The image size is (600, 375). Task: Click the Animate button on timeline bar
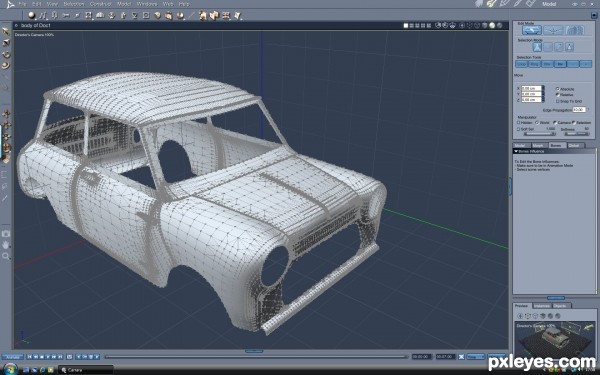coord(13,357)
